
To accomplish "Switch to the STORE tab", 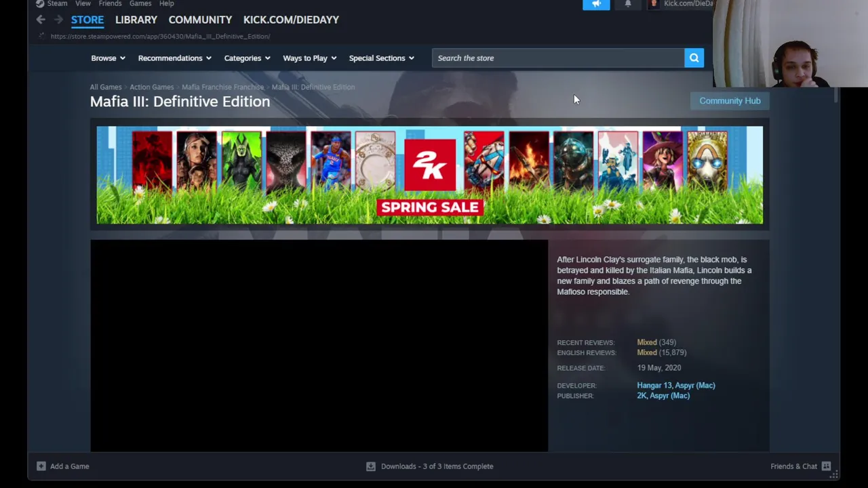I will [87, 20].
